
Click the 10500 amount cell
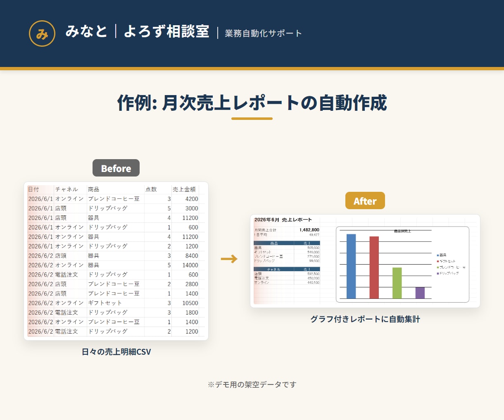(x=190, y=303)
